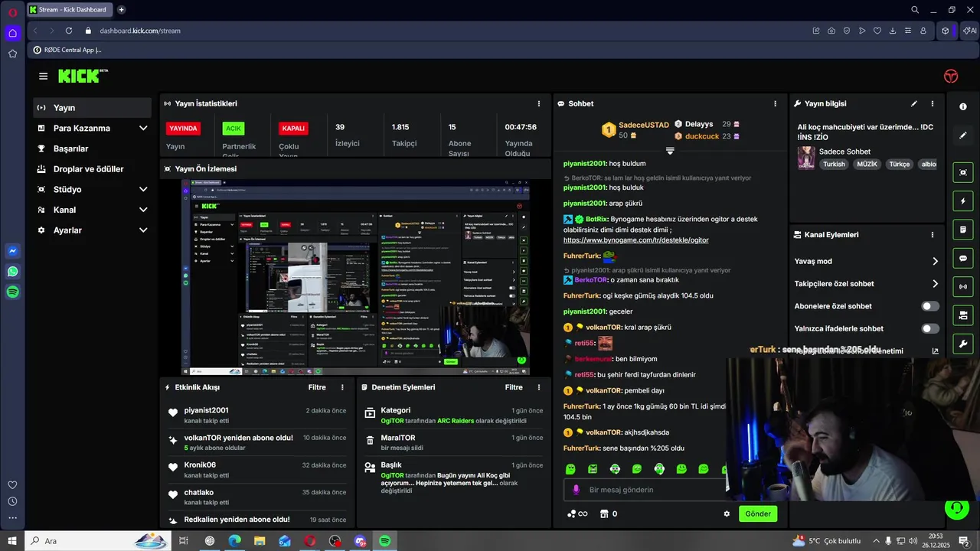980x551 pixels.
Task: Select Yayın in the sidebar
Action: (x=93, y=108)
